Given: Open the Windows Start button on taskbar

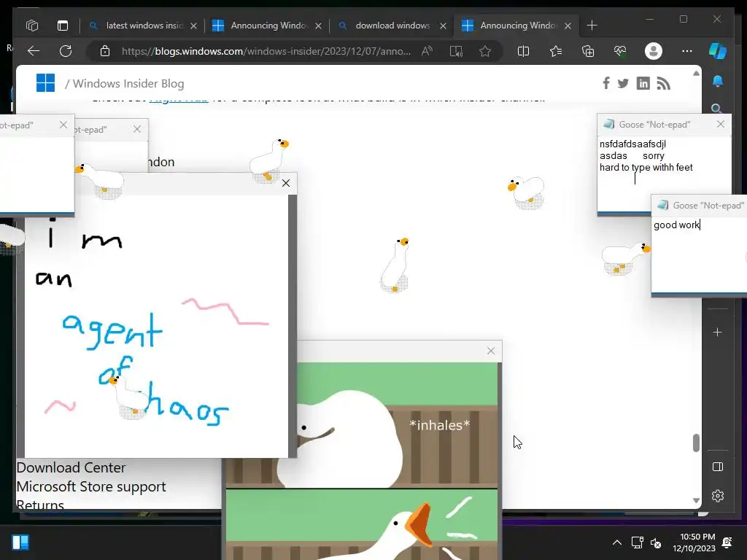Looking at the screenshot, I should coord(20,542).
